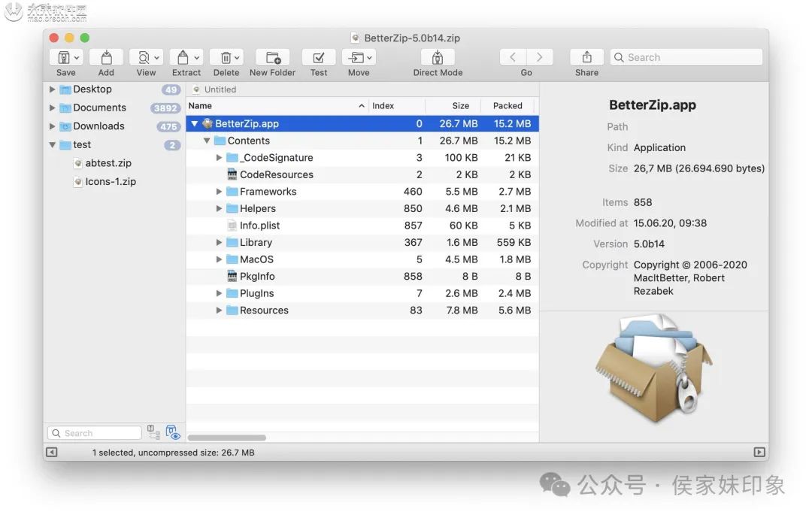Expand the Frameworks folder
The image size is (812, 518).
click(x=219, y=192)
